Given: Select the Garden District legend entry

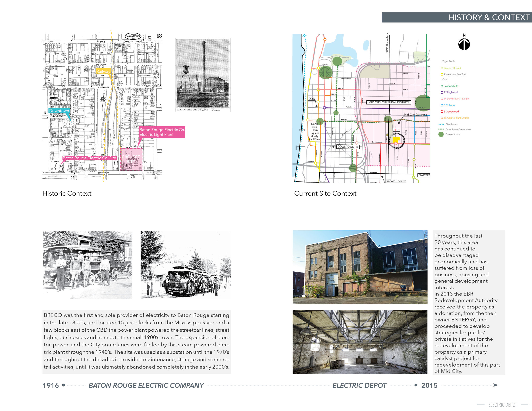Looking at the screenshot, I should click(452, 68).
